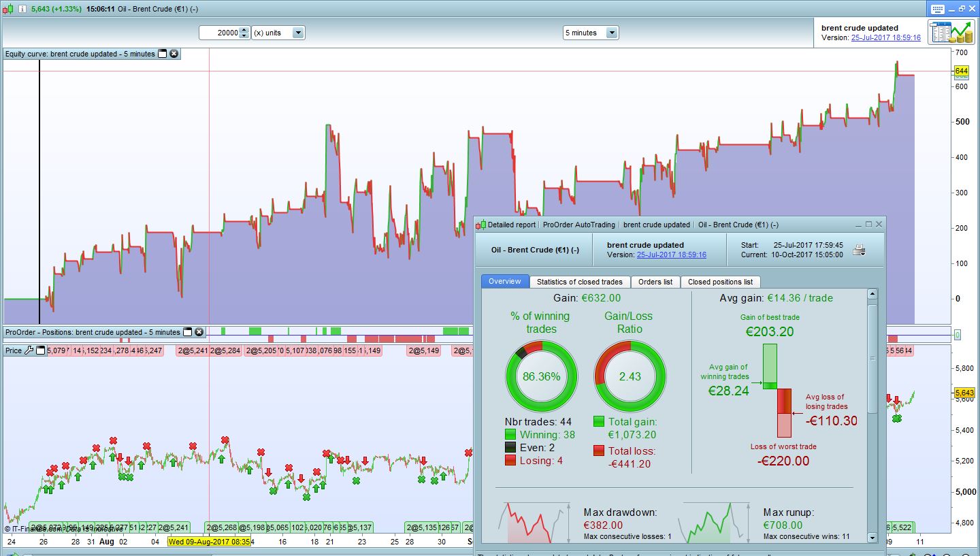The width and height of the screenshot is (980, 556).
Task: Close the Detailed report window
Action: [879, 224]
